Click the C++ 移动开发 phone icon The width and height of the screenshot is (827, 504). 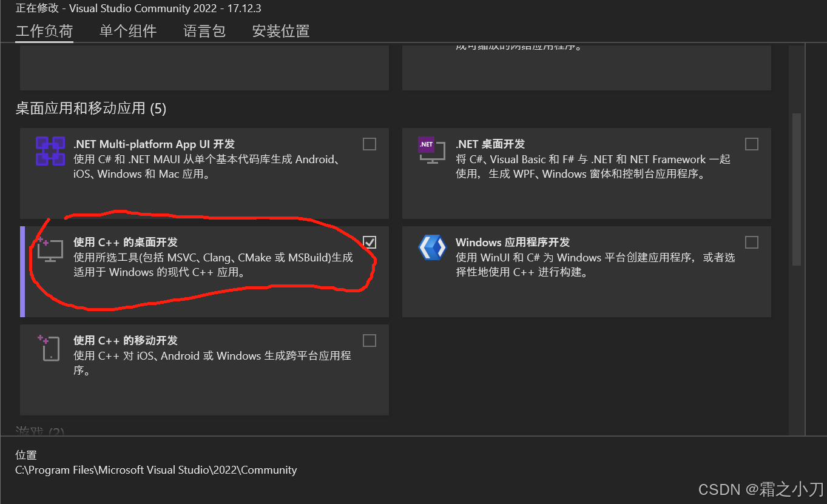tap(50, 348)
